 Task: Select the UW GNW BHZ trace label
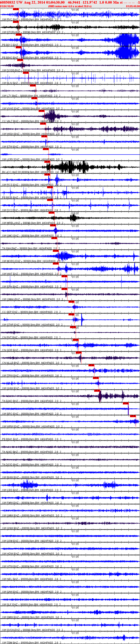(32, 528)
